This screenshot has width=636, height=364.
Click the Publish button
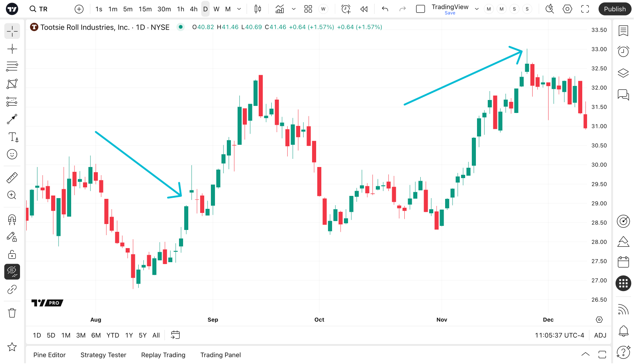[x=615, y=9]
